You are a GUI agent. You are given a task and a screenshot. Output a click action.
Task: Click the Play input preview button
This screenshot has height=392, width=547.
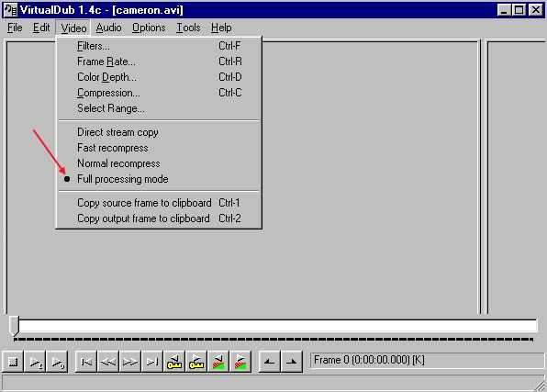click(35, 362)
